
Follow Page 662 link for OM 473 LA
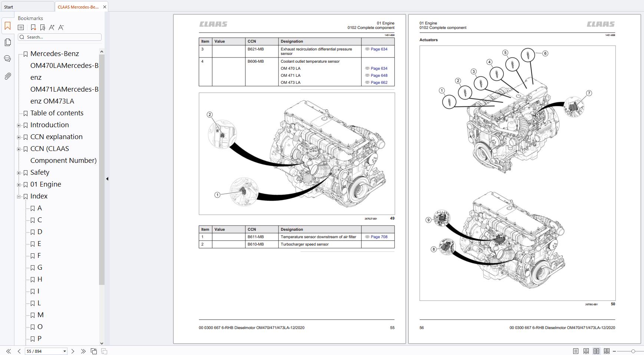pyautogui.click(x=379, y=82)
